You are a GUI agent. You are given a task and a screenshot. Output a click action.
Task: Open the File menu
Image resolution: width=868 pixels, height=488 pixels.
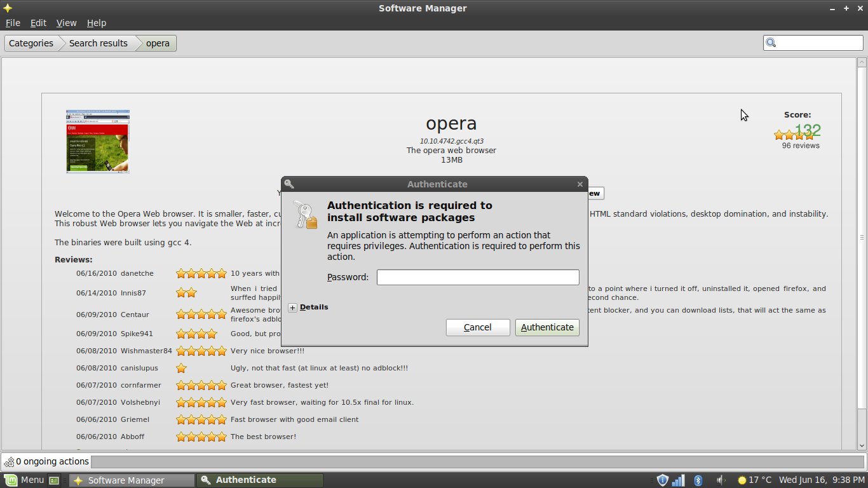(x=13, y=23)
